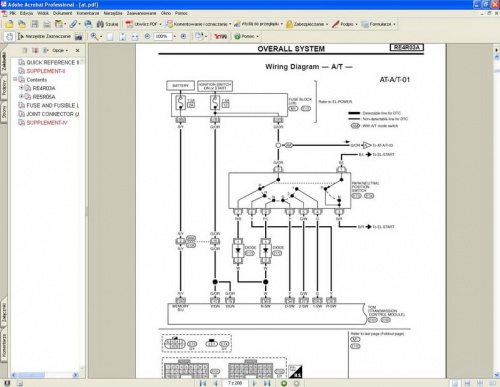The image size is (500, 387).
Task: Select the Hand tool in toolbar
Action: pyautogui.click(x=9, y=36)
